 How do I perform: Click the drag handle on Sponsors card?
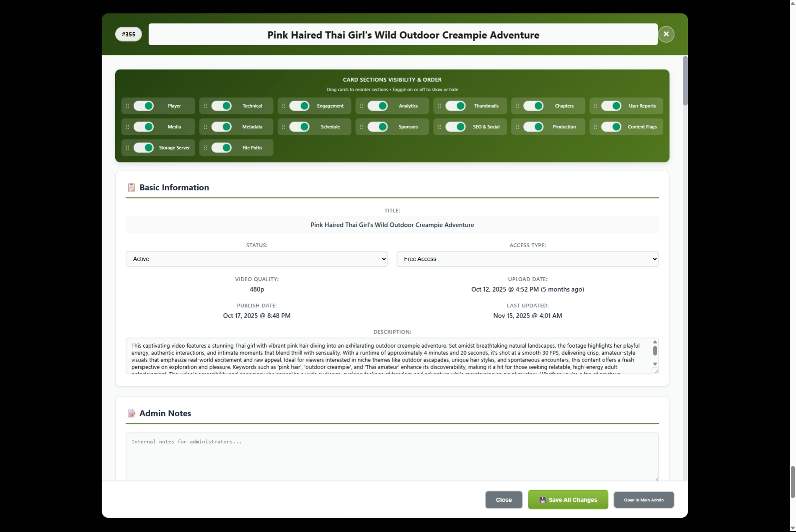point(361,127)
